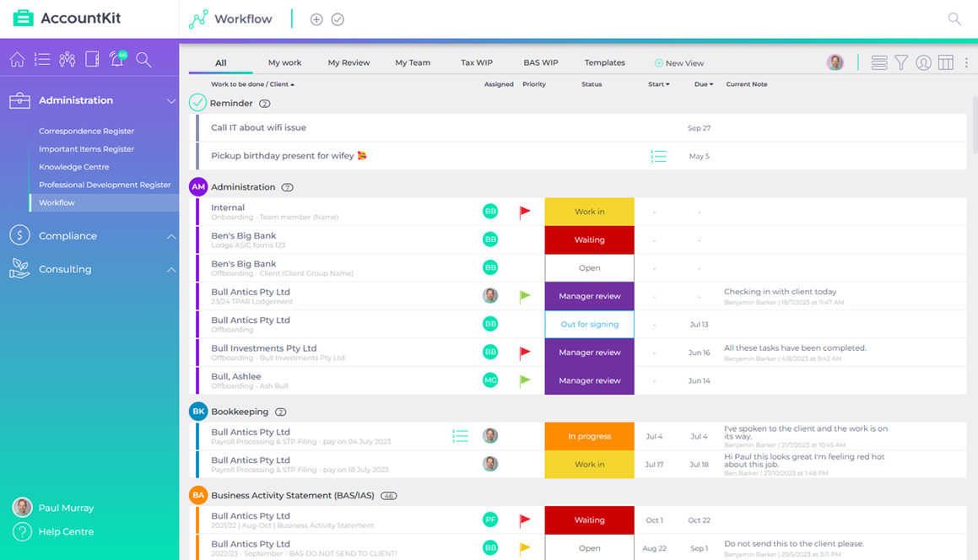Open Paul Murray's profile avatar at bottom left
This screenshot has width=978, height=560.
pos(20,507)
